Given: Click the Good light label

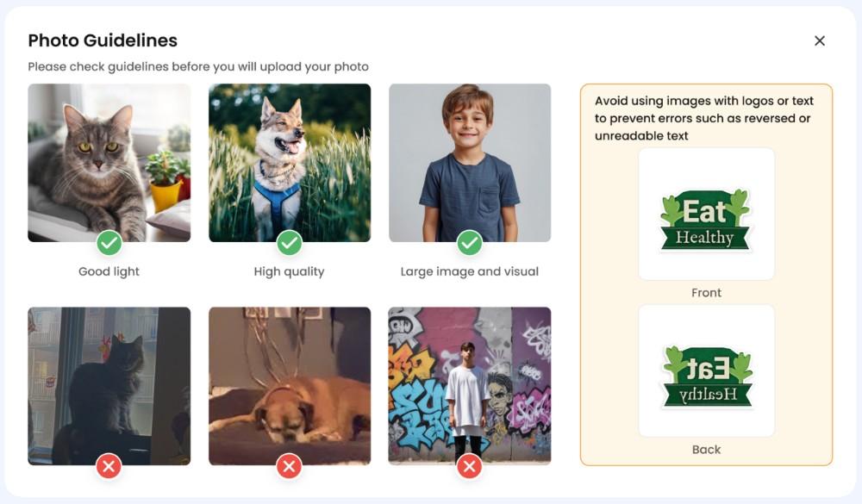Looking at the screenshot, I should coord(109,271).
